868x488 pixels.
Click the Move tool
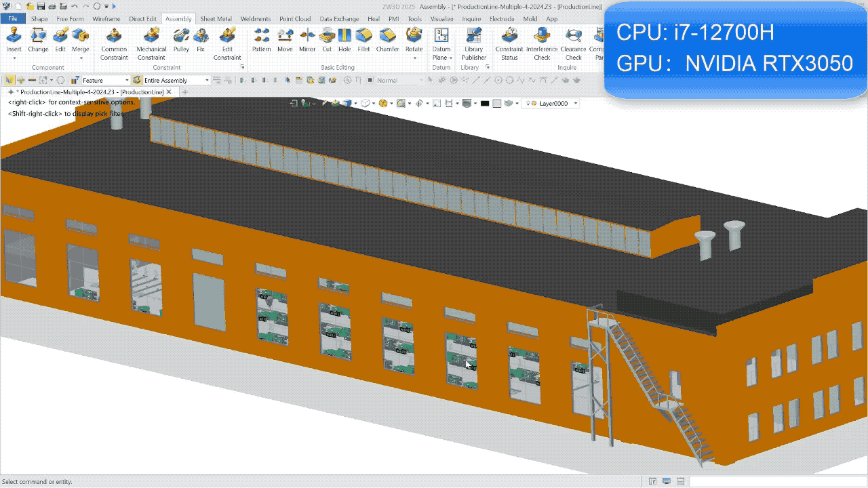pyautogui.click(x=285, y=39)
